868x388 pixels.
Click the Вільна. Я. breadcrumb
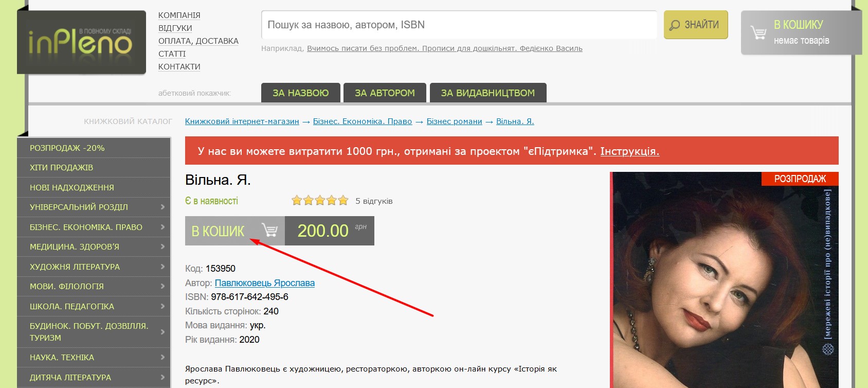(515, 121)
